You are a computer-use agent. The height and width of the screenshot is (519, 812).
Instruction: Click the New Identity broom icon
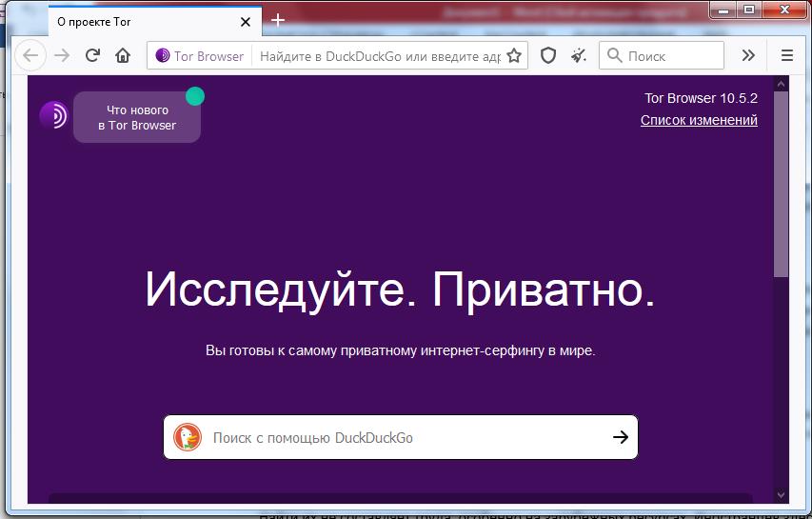(579, 55)
